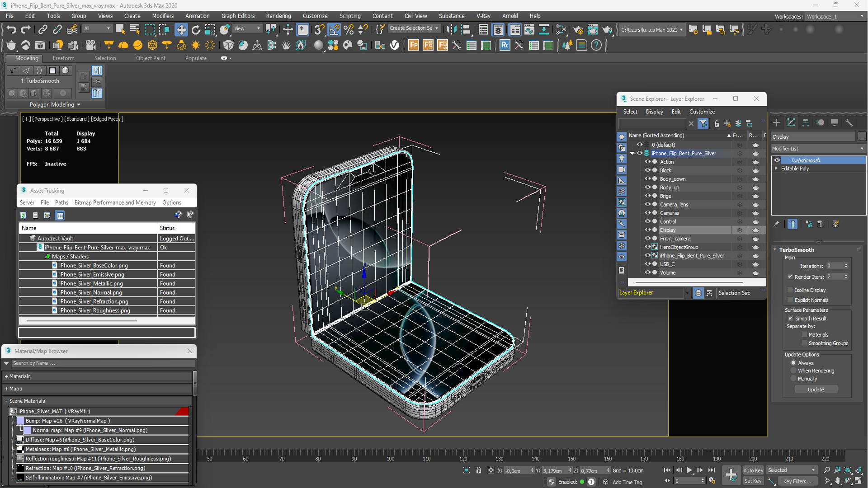Image resolution: width=868 pixels, height=488 pixels.
Task: Click Table View icon in Asset Tracking
Action: 60,216
